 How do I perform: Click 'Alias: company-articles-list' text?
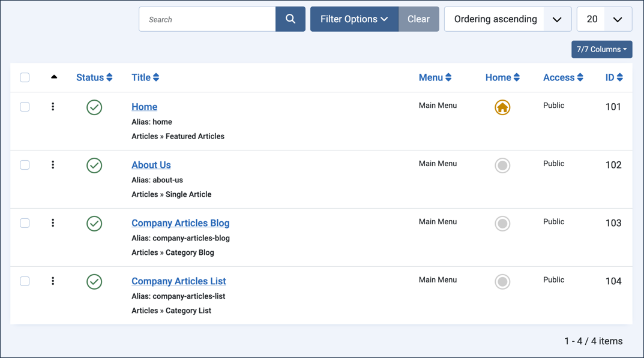click(178, 296)
